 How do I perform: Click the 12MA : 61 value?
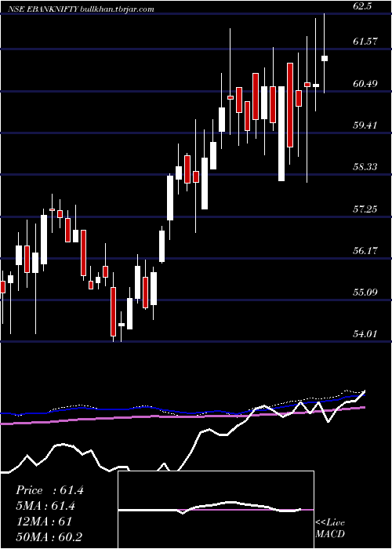click(44, 522)
